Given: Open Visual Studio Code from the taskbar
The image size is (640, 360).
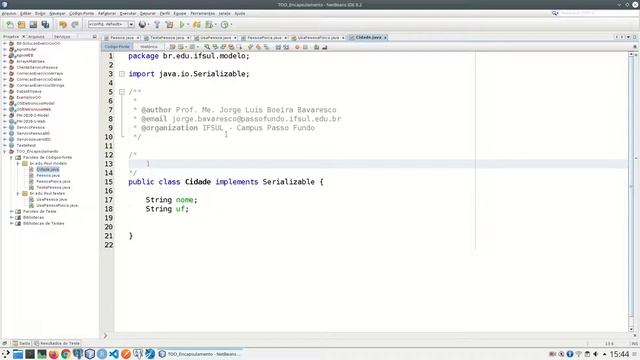Looking at the screenshot, I should coord(114,354).
